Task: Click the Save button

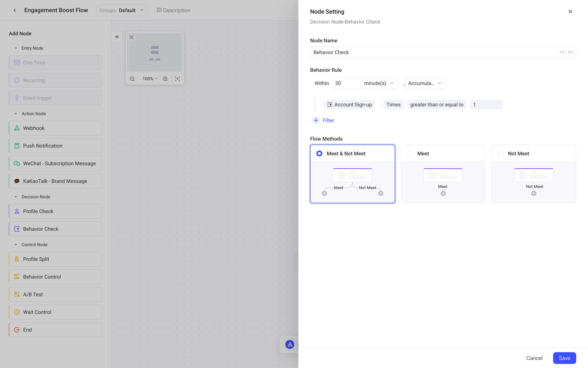Action: point(564,358)
